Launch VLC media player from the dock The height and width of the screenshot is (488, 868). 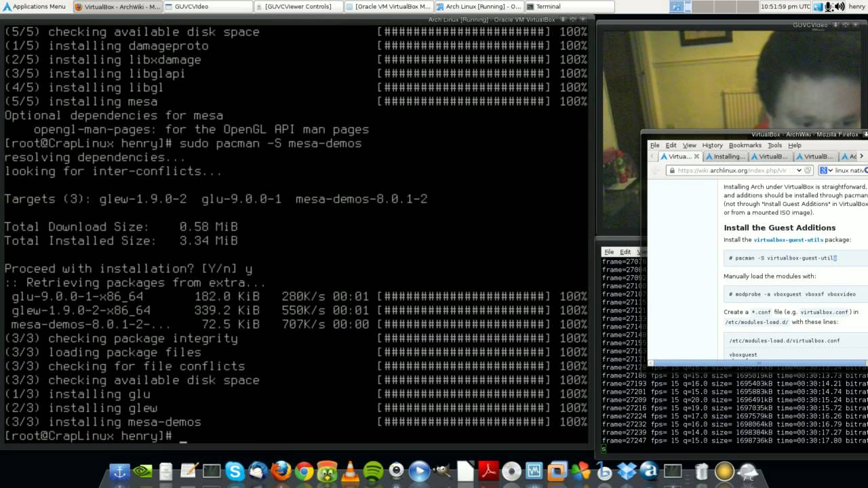click(x=350, y=471)
